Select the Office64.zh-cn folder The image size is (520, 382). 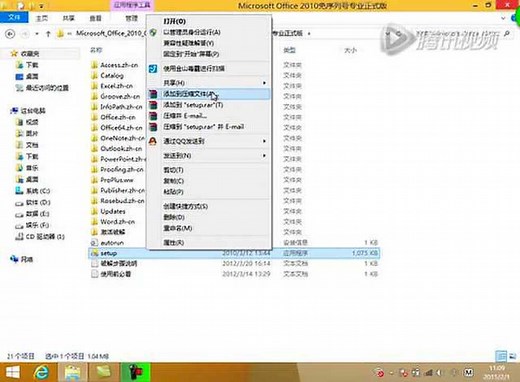(x=121, y=128)
